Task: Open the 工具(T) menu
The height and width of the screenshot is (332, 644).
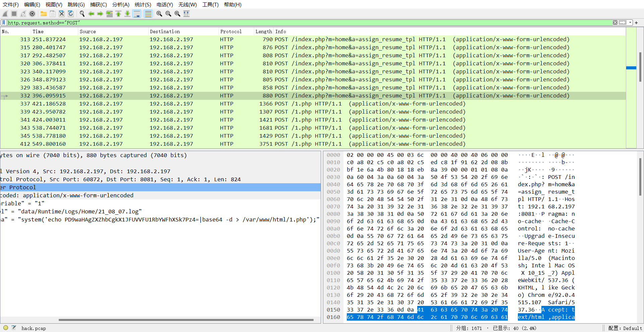Action: (210, 4)
